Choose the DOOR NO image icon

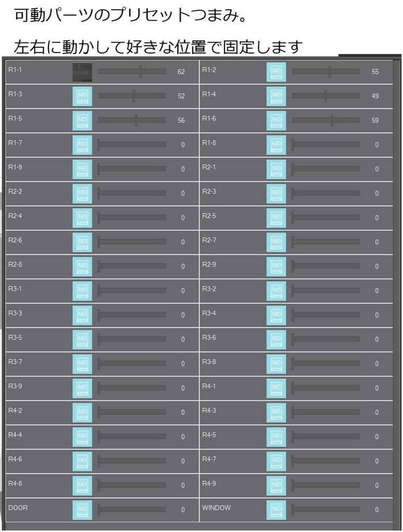coord(82,510)
